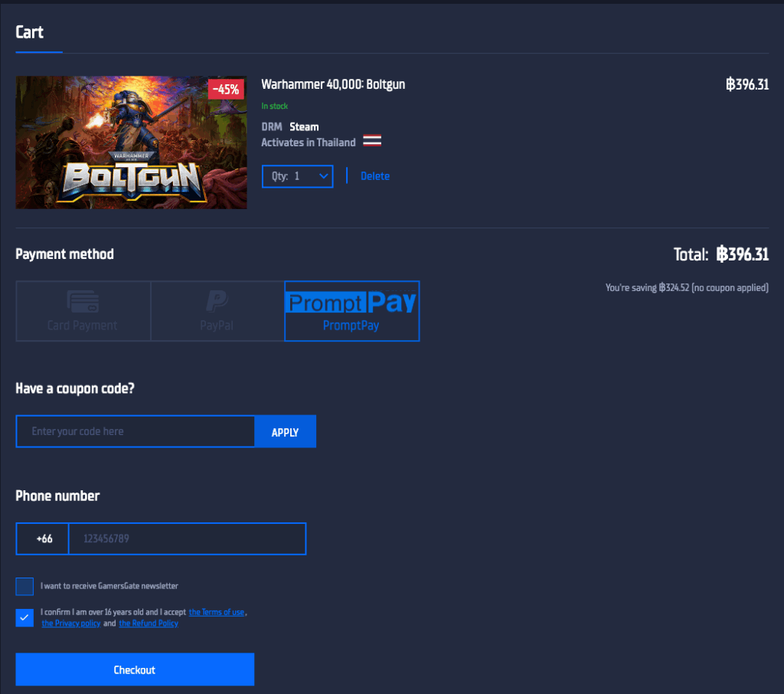Click the Have a coupon code? heading
The height and width of the screenshot is (694, 784).
point(75,389)
